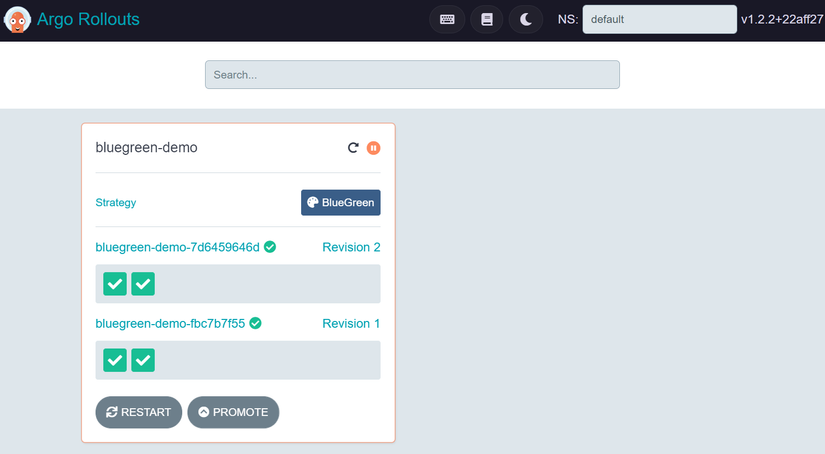
Task: Focus the NS namespace input field
Action: [659, 19]
